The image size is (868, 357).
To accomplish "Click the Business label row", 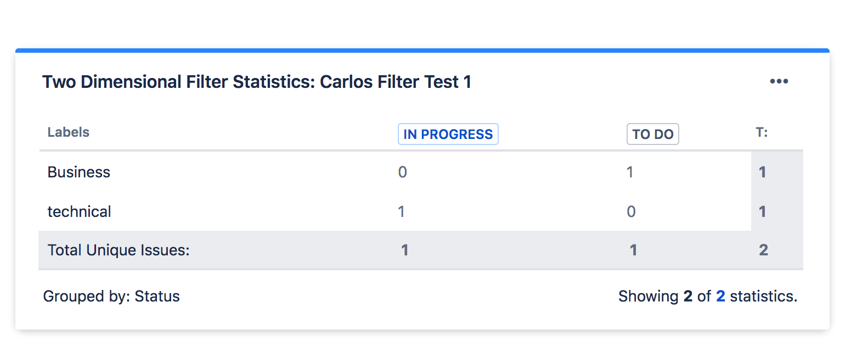I will [79, 172].
